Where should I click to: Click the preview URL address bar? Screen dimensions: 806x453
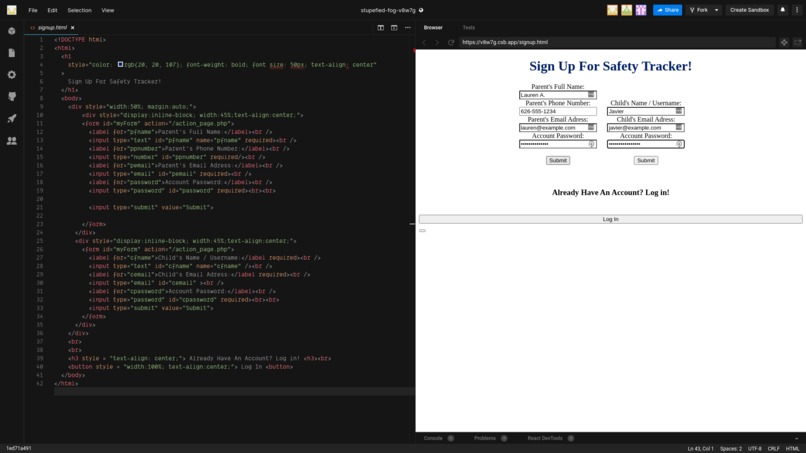point(617,42)
